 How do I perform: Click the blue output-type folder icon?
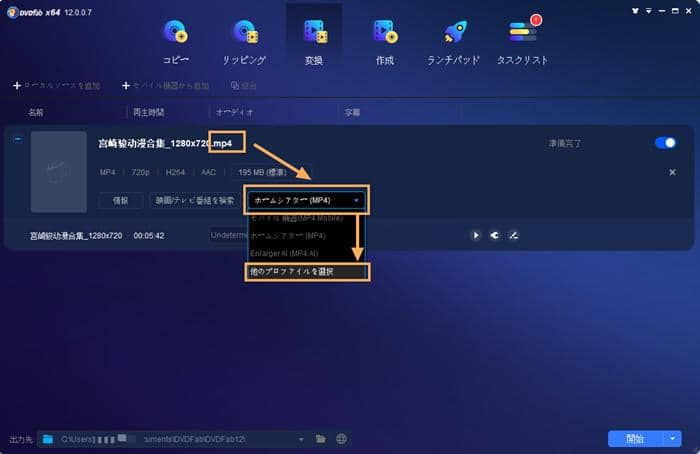pyautogui.click(x=48, y=439)
